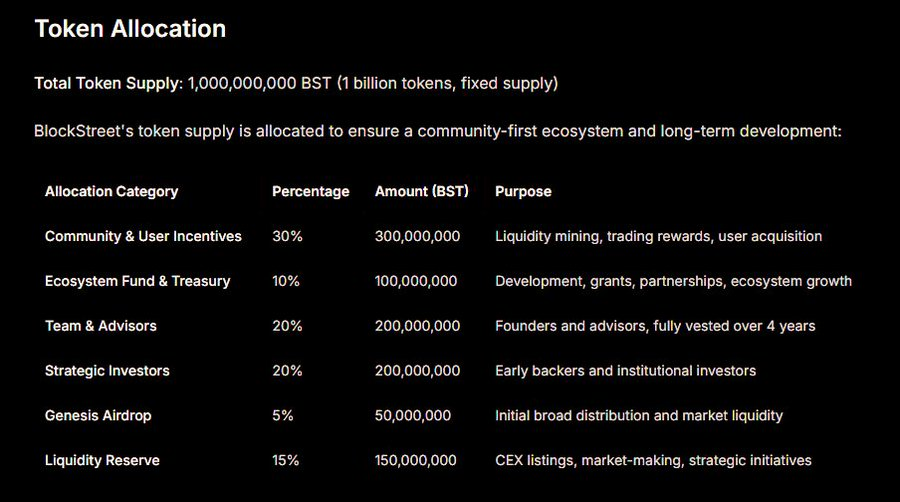Select the Strategic Investors row label
900x502 pixels.
(107, 371)
